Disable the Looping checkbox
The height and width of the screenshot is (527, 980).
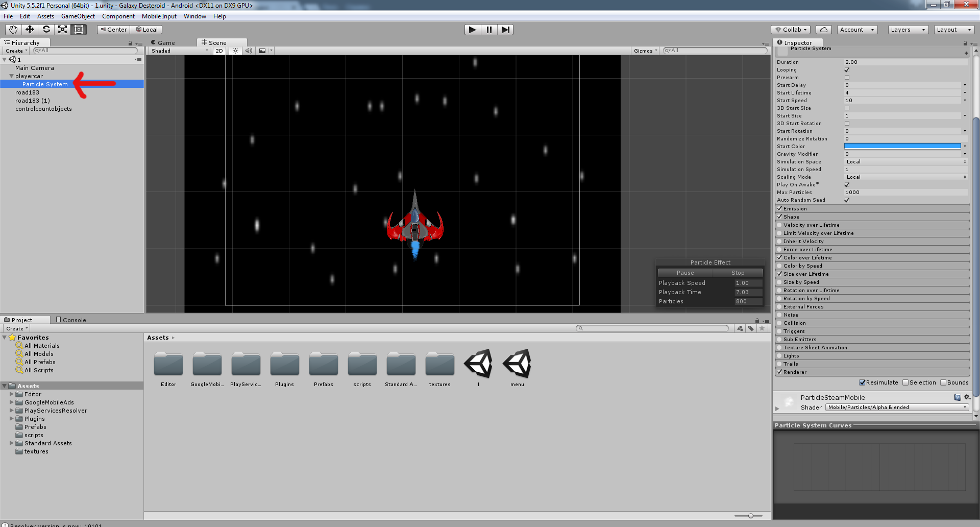[847, 69]
